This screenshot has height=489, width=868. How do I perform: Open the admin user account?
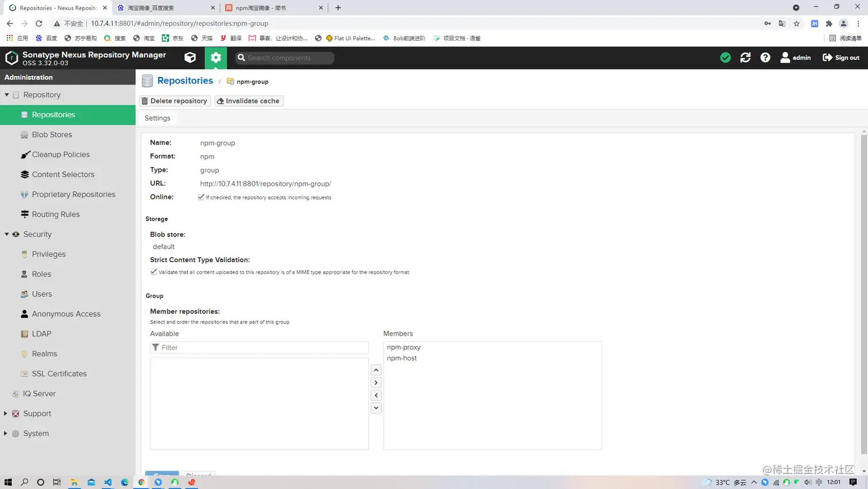coord(796,57)
